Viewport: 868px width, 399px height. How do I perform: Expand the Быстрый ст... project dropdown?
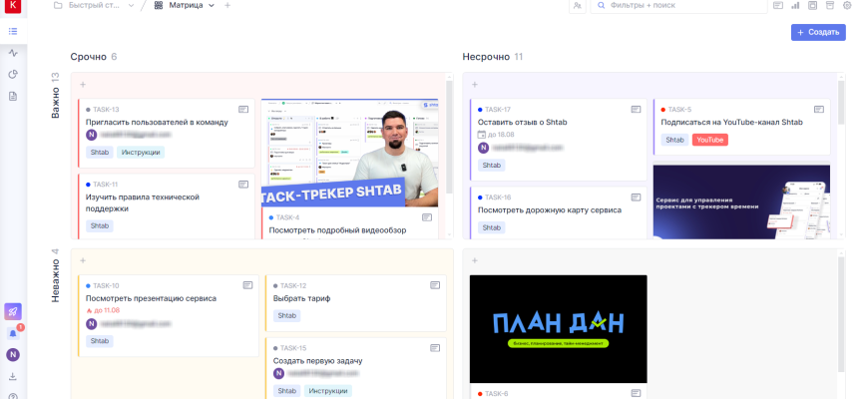click(133, 6)
